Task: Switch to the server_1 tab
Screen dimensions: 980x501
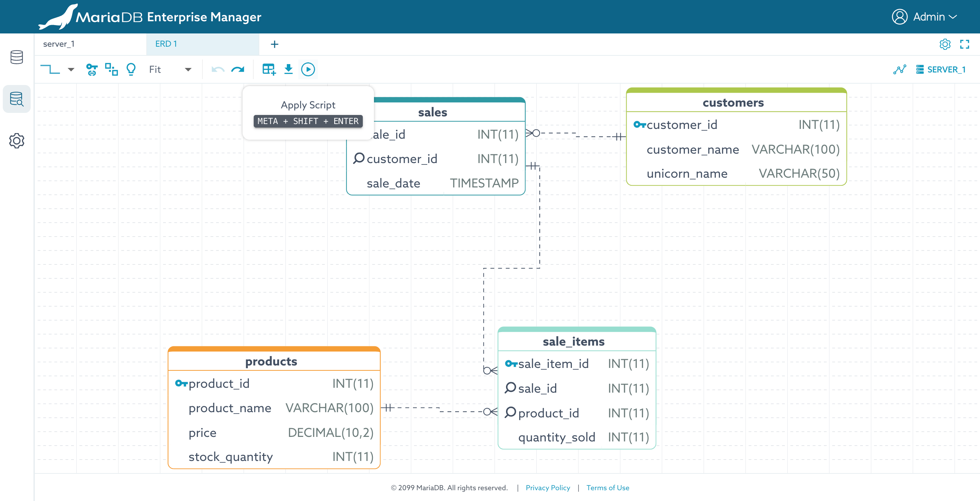Action: (59, 44)
